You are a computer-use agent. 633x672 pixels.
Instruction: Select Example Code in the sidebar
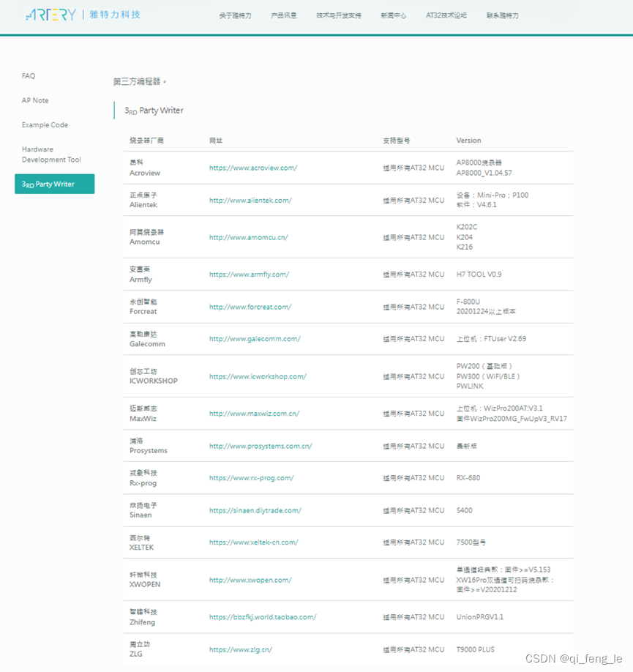[x=45, y=124]
